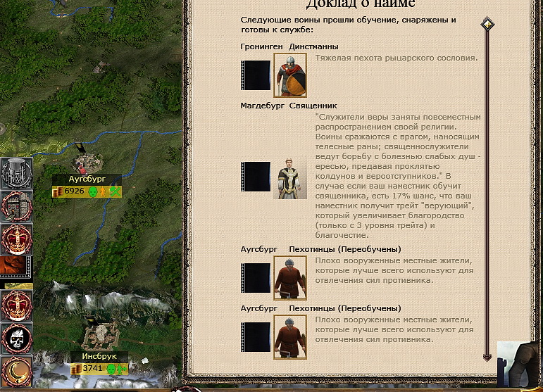Viewport: 543px width, 392px height.
Task: Open the crescent moon notification icon
Action: coord(15,371)
